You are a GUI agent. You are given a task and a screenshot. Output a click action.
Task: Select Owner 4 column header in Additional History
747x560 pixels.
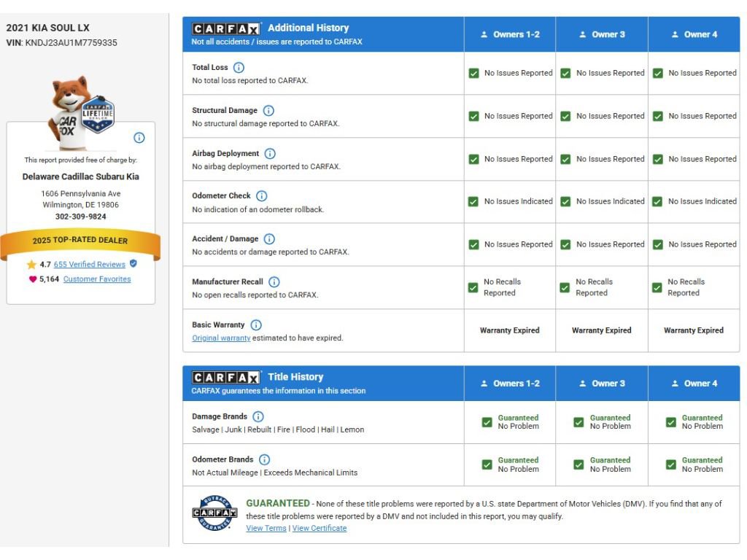pyautogui.click(x=694, y=34)
